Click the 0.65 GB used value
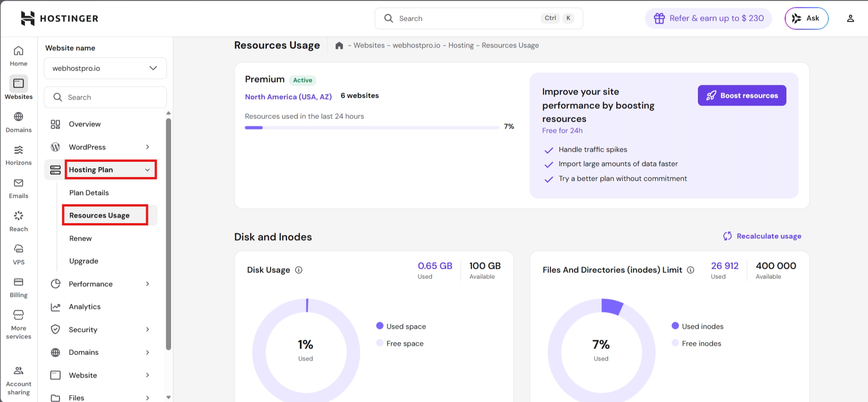This screenshot has height=402, width=868. tap(435, 266)
